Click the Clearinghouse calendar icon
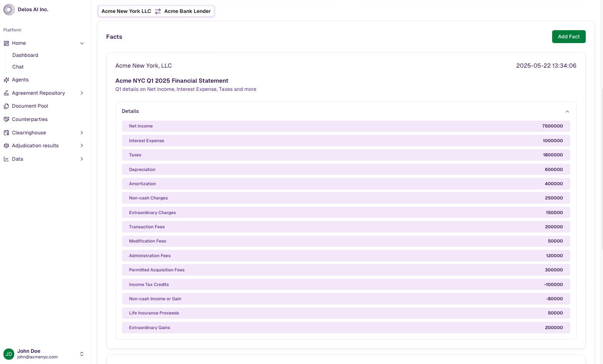This screenshot has height=364, width=603. coord(6,133)
